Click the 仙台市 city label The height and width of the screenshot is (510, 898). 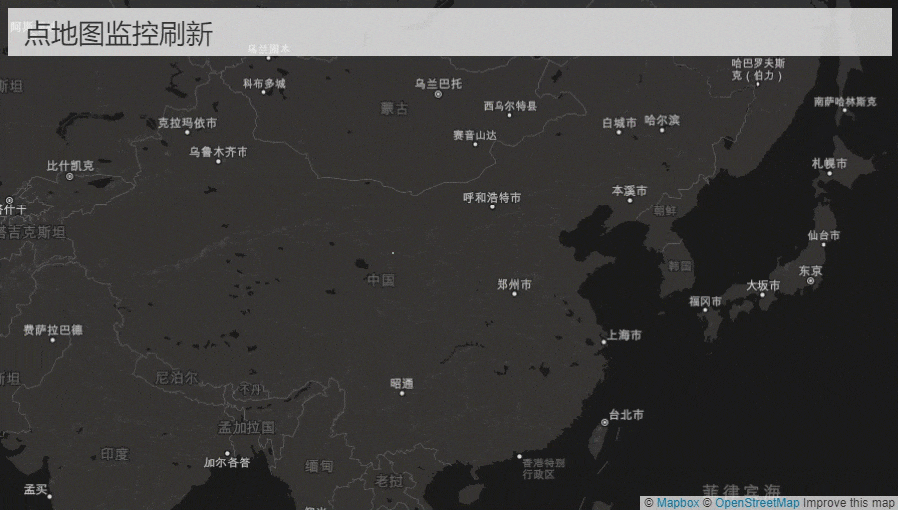[x=824, y=235]
